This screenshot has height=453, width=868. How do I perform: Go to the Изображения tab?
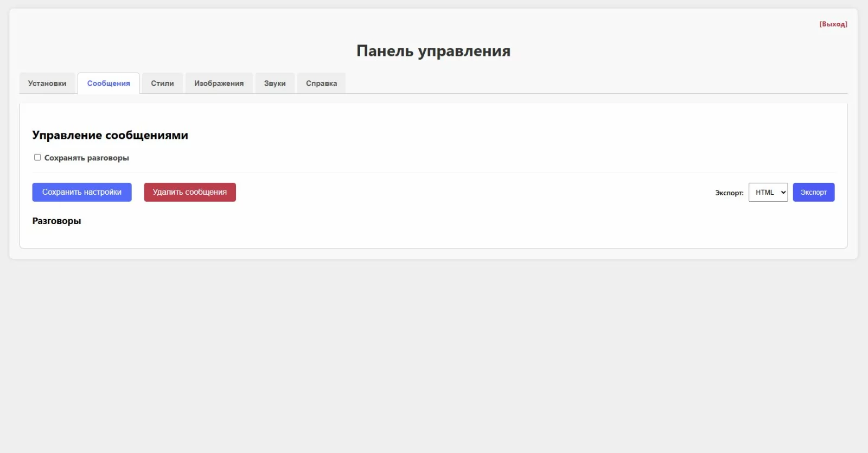click(219, 84)
